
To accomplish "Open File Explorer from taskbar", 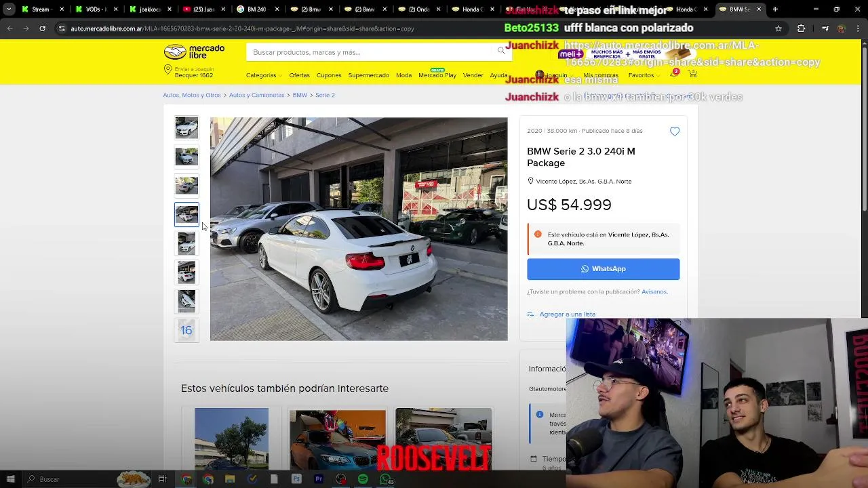I will 230,479.
